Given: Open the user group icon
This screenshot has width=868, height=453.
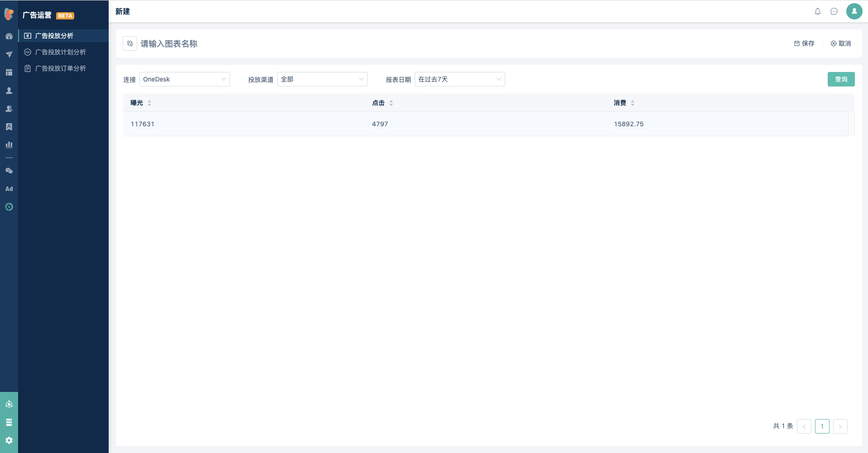Looking at the screenshot, I should click(x=9, y=109).
